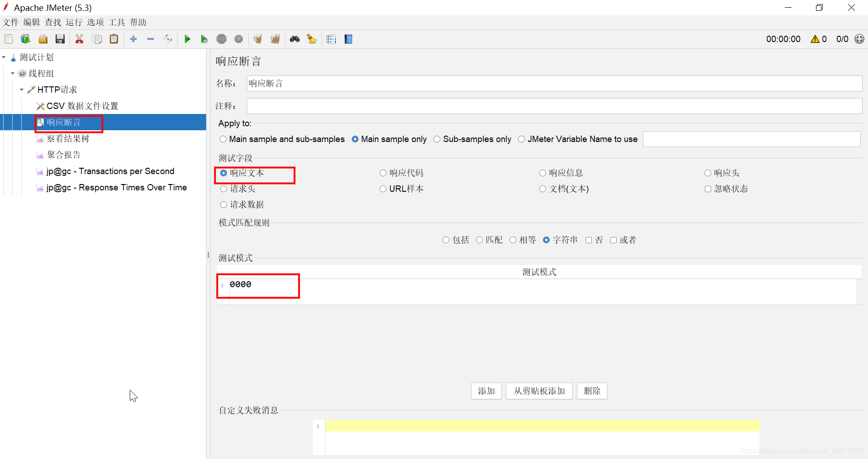Select 请求数据 radio button
Screen dimensions: 868x459
[x=224, y=205]
